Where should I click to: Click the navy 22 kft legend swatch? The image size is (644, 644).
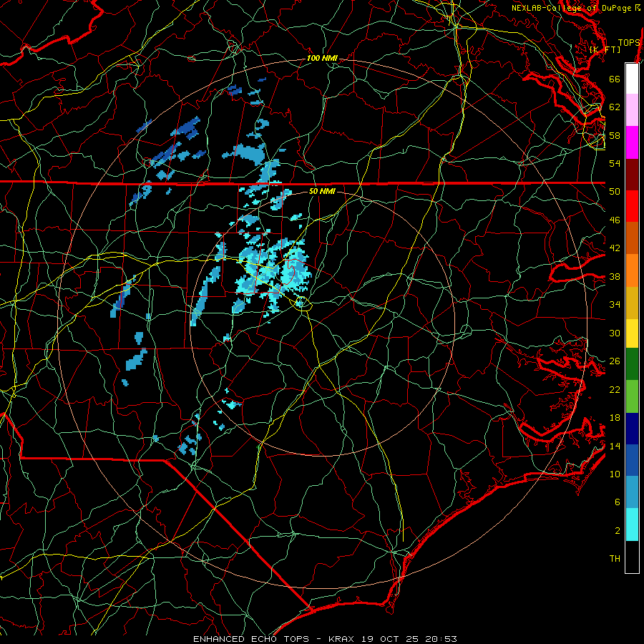(x=632, y=429)
